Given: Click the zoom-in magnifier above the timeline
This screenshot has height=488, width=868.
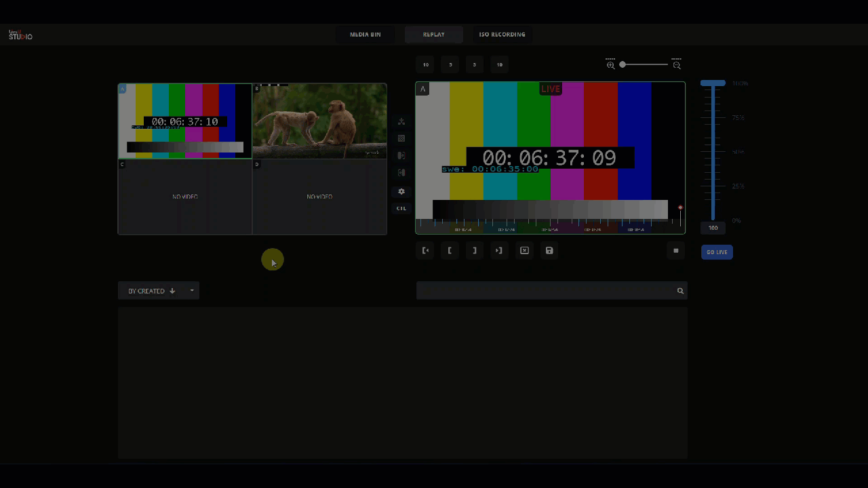Looking at the screenshot, I should click(x=610, y=64).
